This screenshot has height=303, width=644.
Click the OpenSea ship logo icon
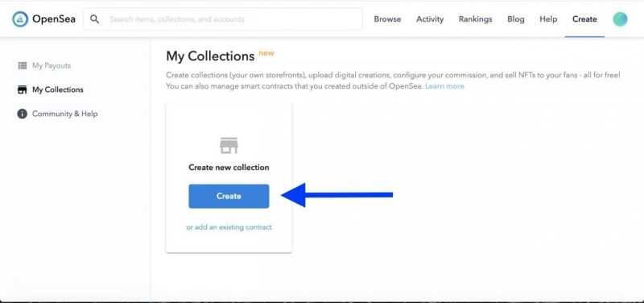tap(20, 19)
